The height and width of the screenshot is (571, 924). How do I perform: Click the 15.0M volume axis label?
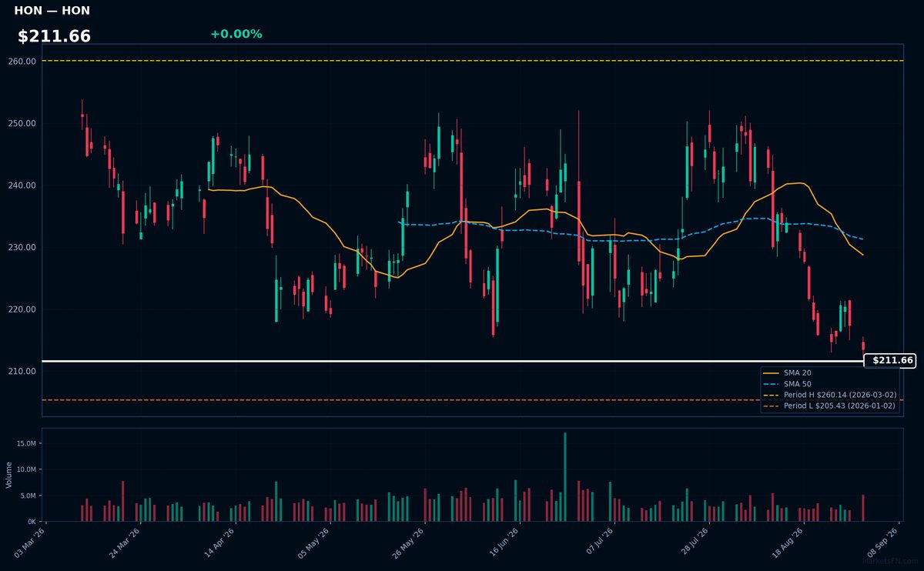26,443
